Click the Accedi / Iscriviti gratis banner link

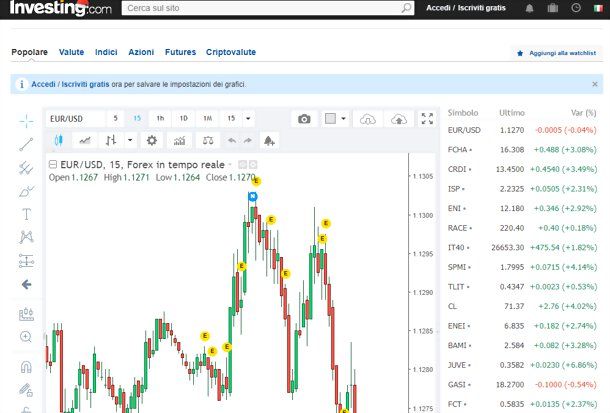point(70,84)
